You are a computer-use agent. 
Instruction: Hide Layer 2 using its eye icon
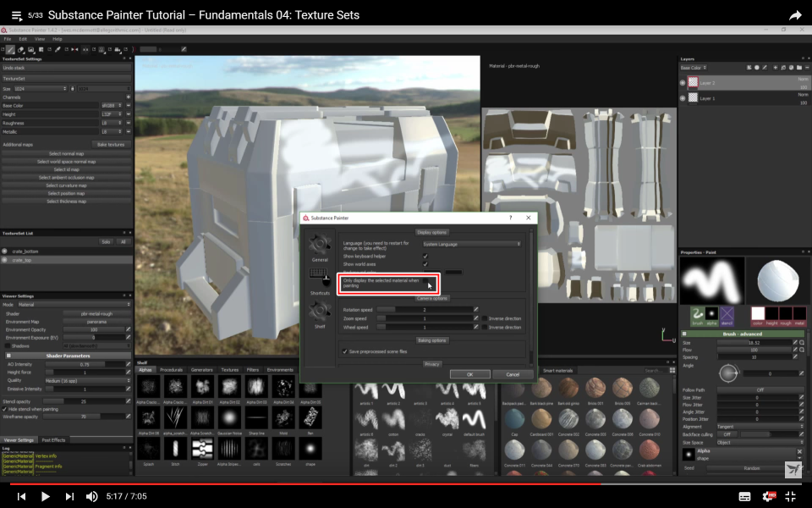(x=683, y=82)
